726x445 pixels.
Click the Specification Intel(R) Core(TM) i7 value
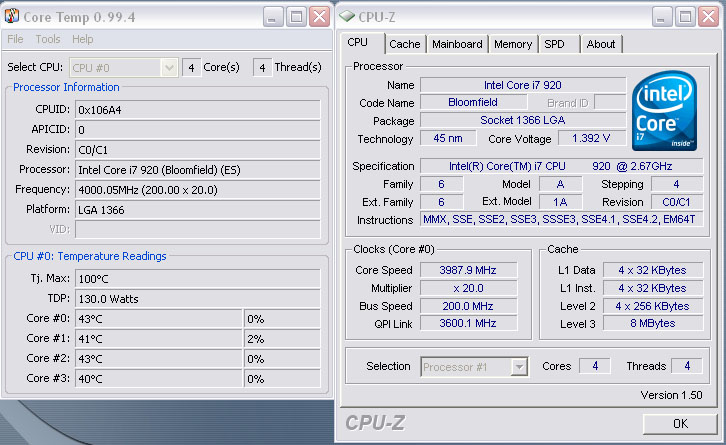pos(561,166)
